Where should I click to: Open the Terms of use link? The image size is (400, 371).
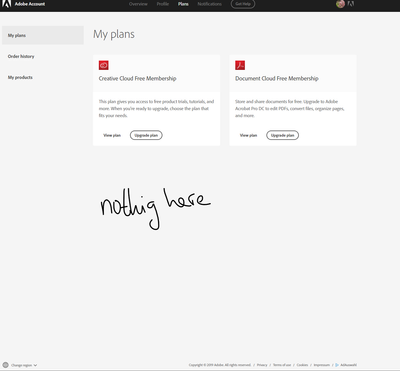tap(282, 365)
